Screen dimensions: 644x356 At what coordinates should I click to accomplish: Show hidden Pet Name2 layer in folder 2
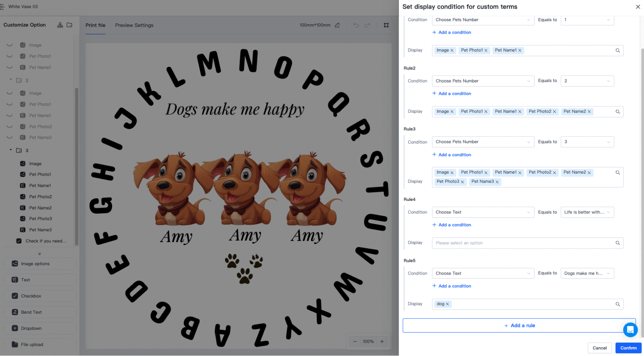click(9, 138)
